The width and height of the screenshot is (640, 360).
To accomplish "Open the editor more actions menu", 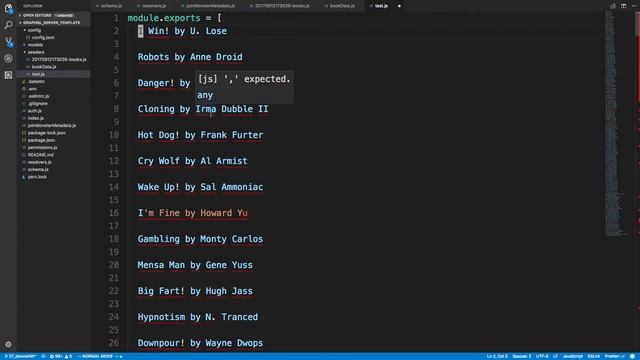I will click(x=634, y=6).
